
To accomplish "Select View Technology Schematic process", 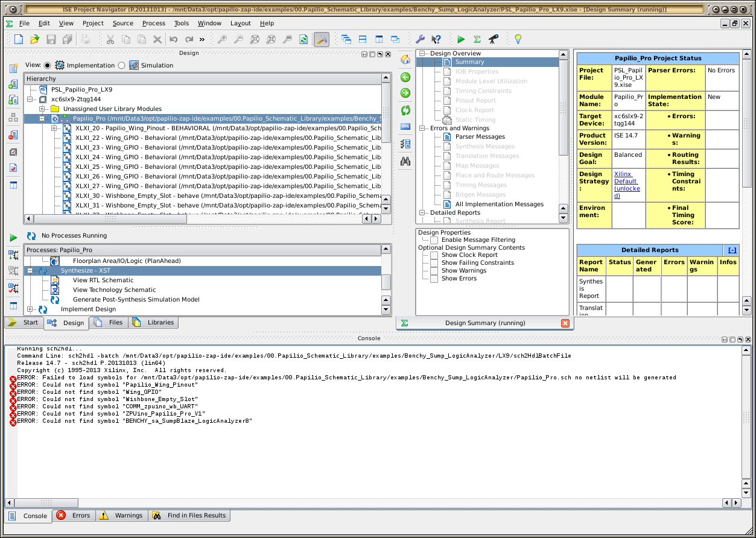I will click(114, 290).
